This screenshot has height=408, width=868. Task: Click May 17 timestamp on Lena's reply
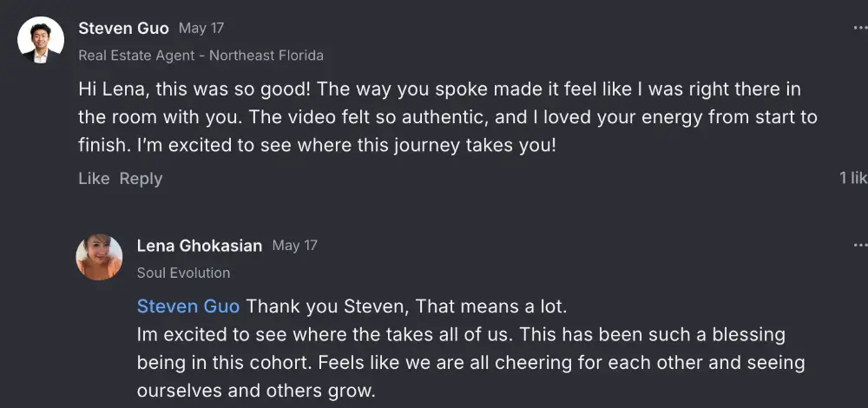click(294, 246)
